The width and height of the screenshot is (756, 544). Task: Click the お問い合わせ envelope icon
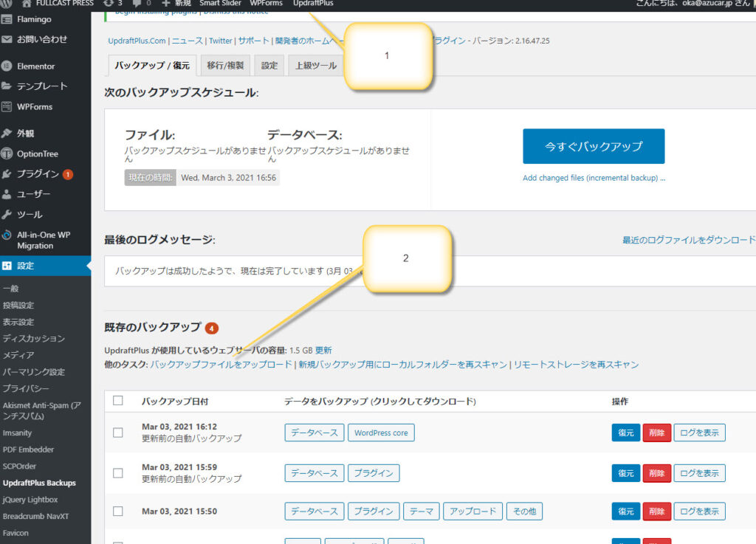tap(7, 40)
